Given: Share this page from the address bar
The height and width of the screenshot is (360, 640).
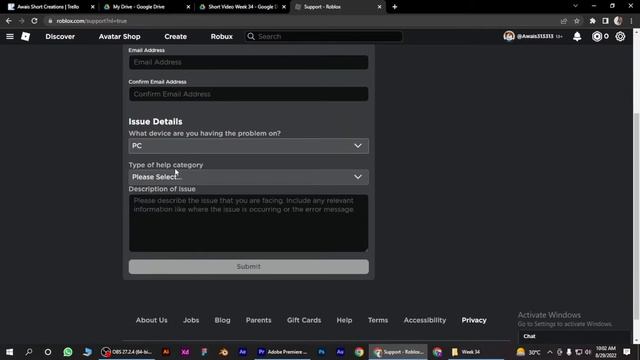Looking at the screenshot, I should coord(564,21).
